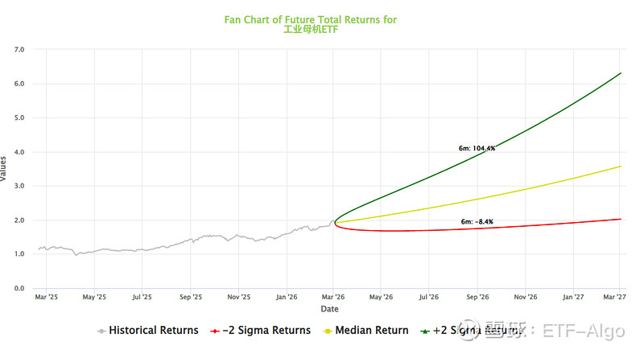
Task: Click the yellow Median Return legend marker
Action: tap(328, 331)
